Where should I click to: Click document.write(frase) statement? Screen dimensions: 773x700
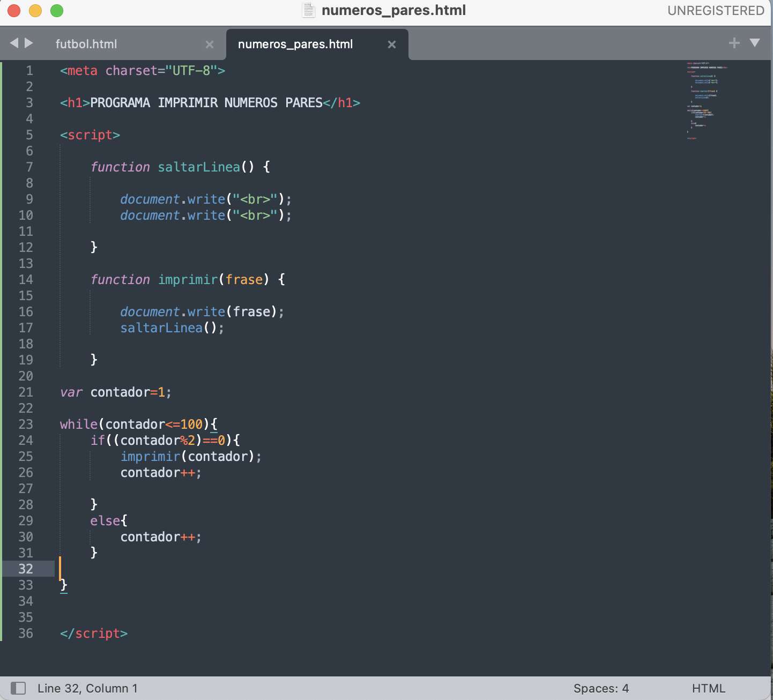(x=202, y=312)
